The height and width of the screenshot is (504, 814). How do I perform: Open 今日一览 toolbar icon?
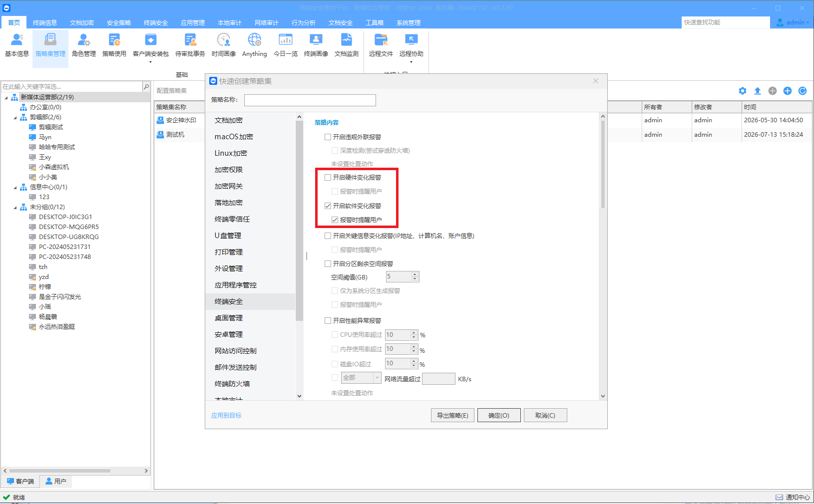point(286,45)
